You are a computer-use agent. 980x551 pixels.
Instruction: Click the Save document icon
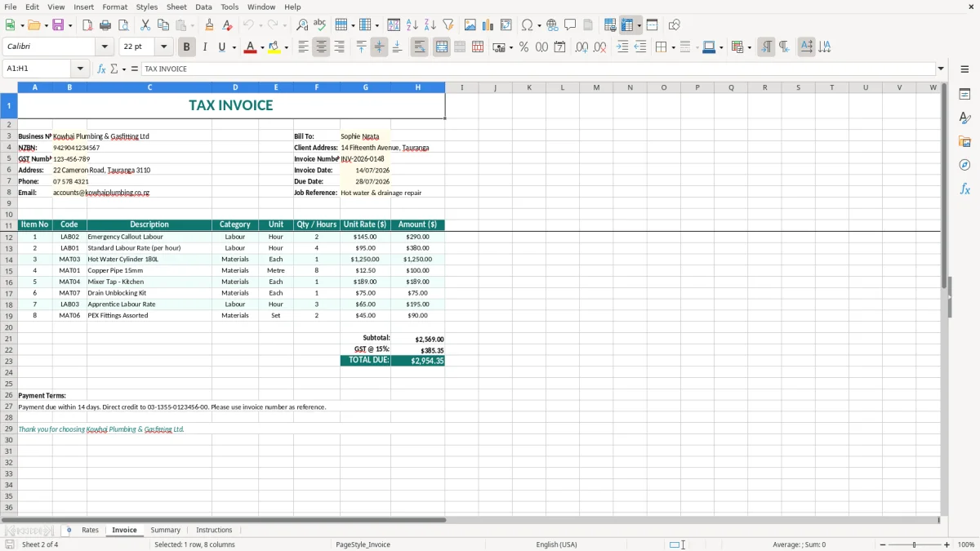tap(58, 25)
